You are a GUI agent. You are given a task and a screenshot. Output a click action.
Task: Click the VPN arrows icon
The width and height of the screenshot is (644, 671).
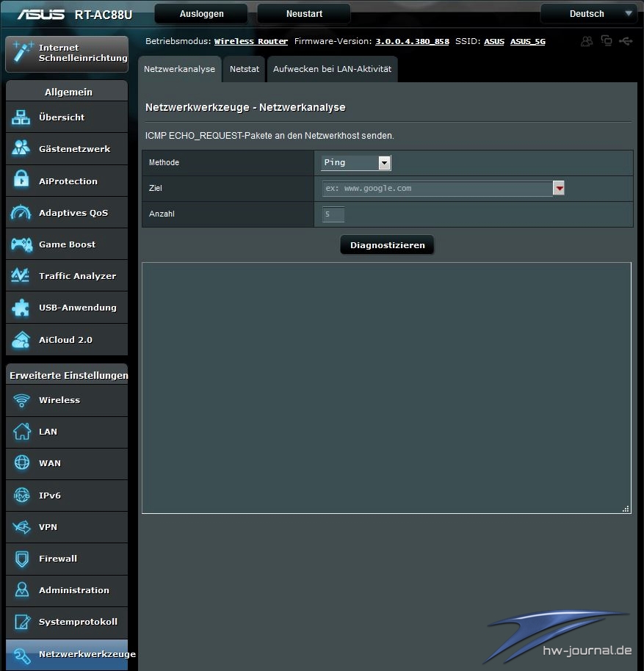[x=22, y=527]
